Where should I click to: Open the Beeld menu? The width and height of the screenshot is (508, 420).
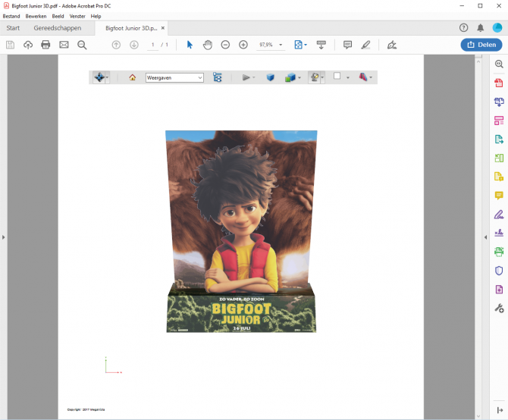pyautogui.click(x=58, y=16)
